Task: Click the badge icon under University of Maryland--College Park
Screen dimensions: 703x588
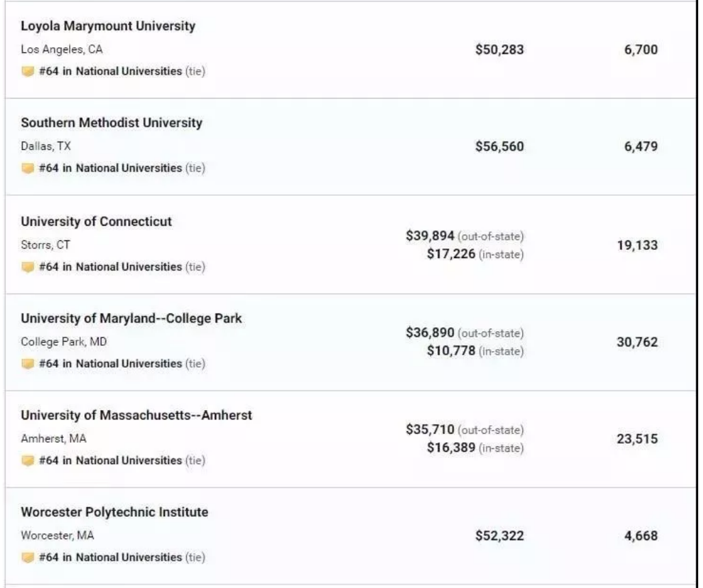Action: click(x=27, y=364)
